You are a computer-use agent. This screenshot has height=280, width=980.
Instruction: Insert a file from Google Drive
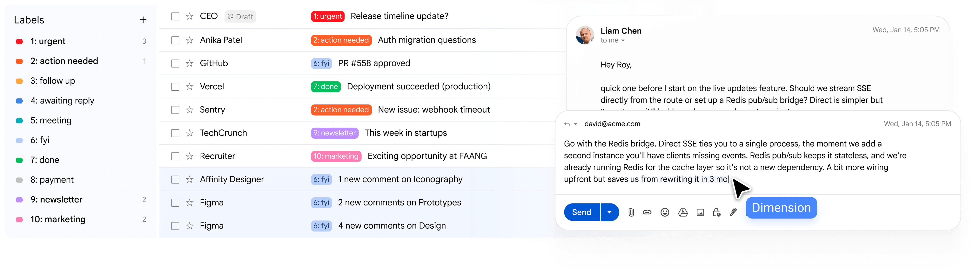[683, 212]
